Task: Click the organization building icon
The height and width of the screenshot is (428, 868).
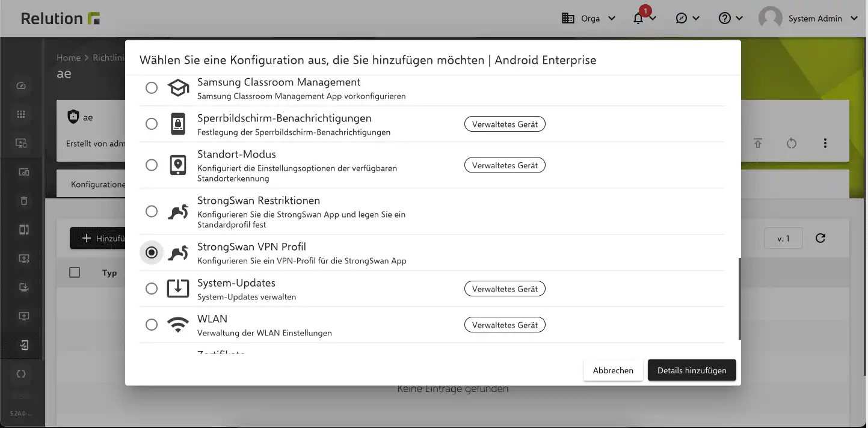Action: click(568, 19)
